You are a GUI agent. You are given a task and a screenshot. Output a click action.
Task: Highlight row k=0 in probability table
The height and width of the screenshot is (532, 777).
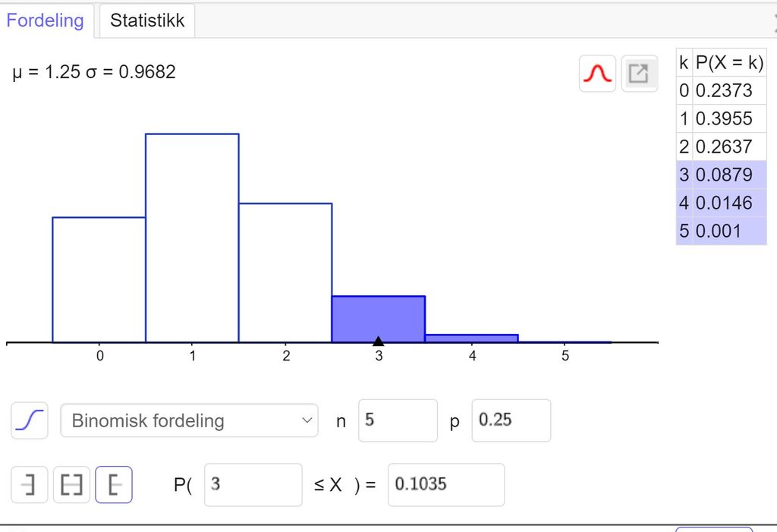(721, 90)
